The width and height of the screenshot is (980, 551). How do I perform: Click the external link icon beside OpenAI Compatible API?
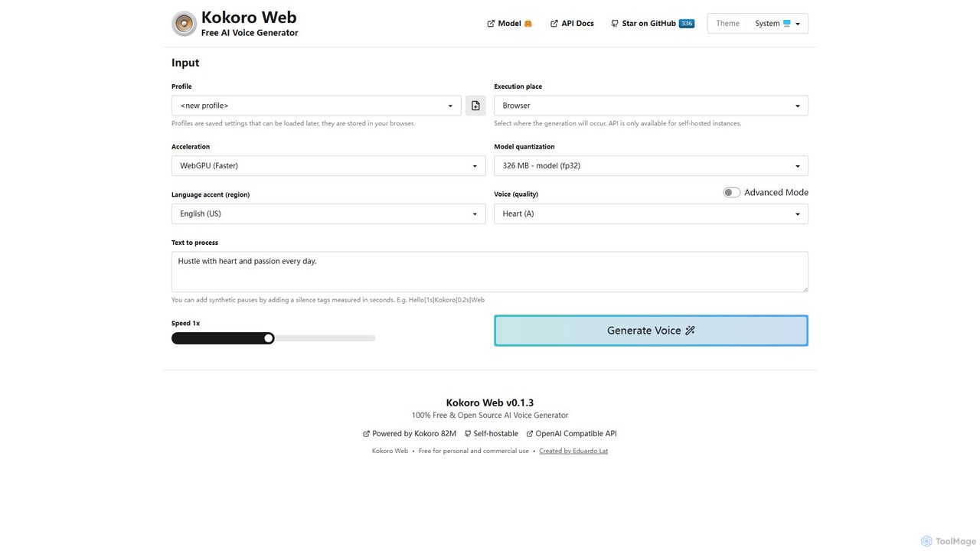(529, 434)
